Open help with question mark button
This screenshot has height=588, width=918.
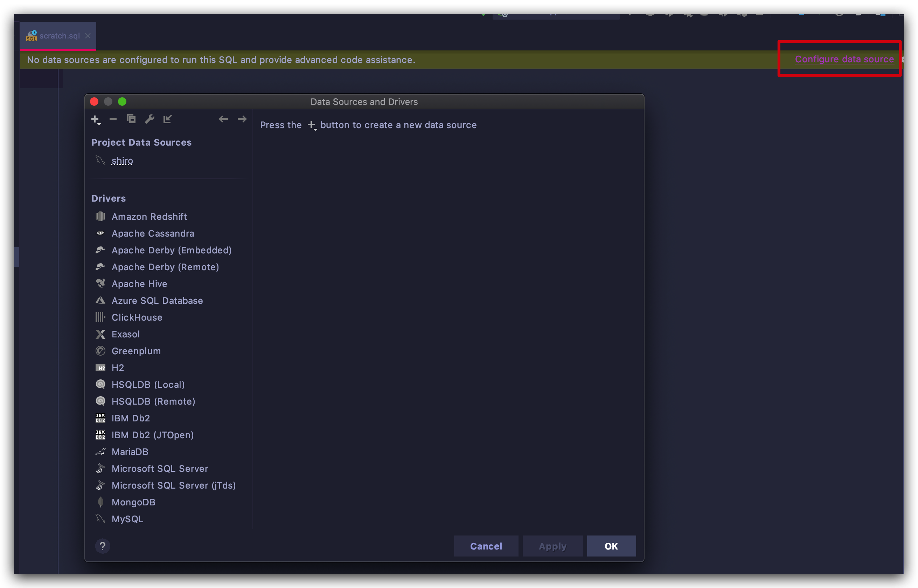pyautogui.click(x=102, y=546)
